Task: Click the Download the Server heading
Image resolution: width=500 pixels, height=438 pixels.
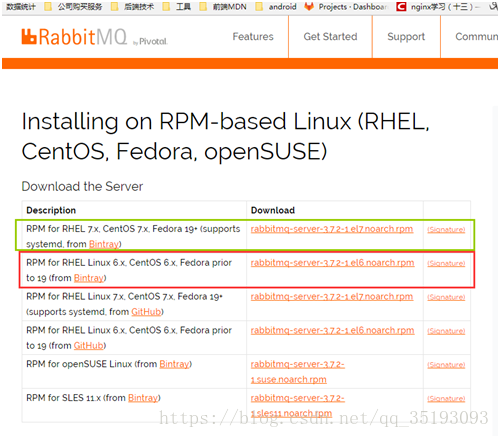Action: click(x=82, y=186)
